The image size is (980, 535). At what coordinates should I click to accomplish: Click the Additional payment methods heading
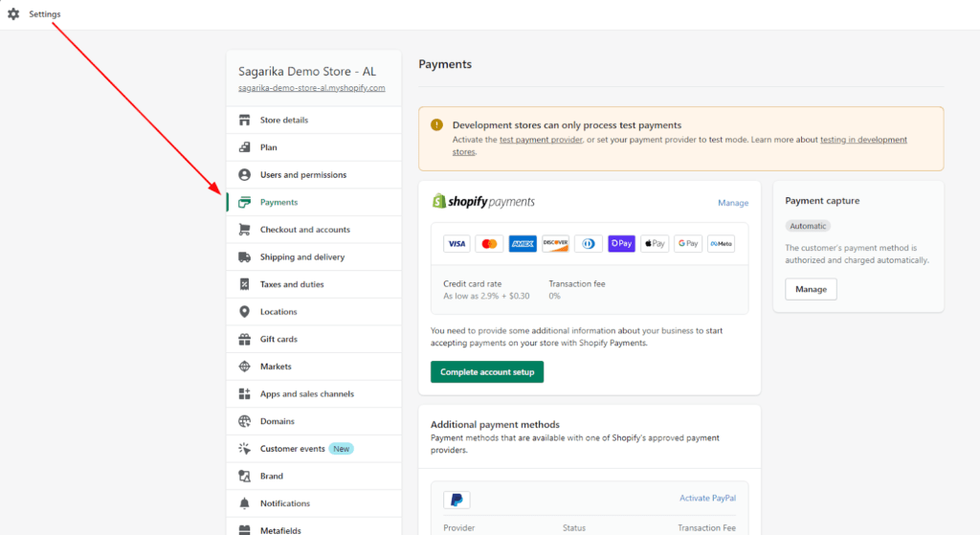pyautogui.click(x=495, y=424)
